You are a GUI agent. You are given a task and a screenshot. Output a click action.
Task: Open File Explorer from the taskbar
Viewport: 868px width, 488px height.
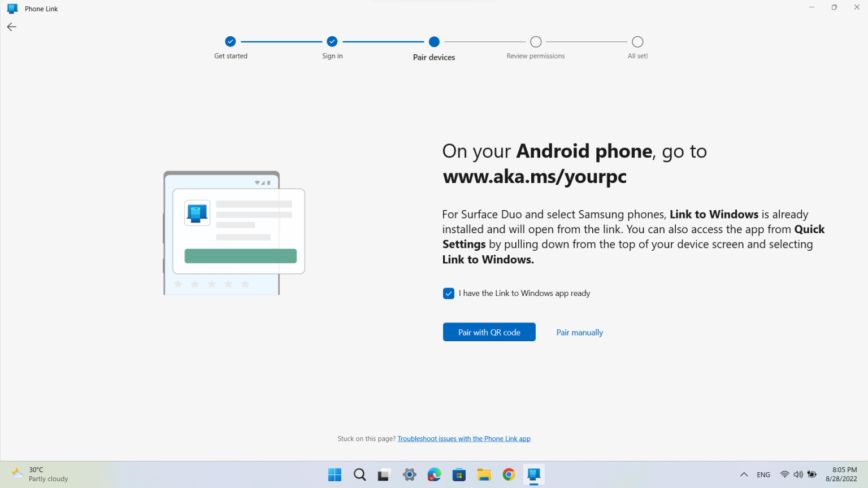click(x=484, y=474)
